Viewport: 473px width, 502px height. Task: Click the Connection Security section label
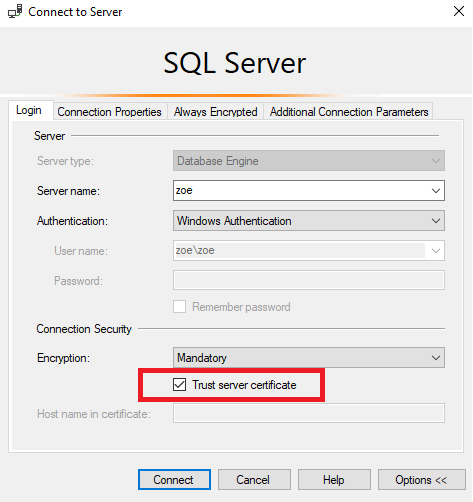[84, 329]
